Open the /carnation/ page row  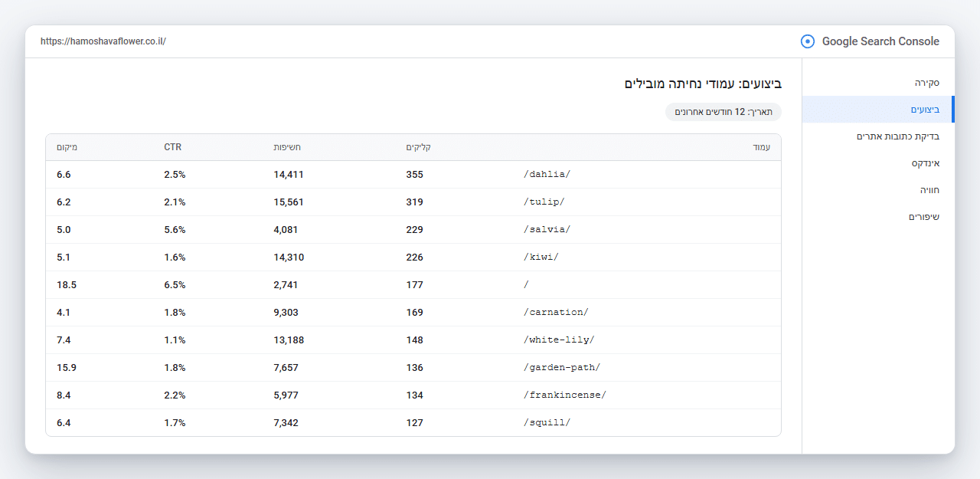[x=413, y=313]
